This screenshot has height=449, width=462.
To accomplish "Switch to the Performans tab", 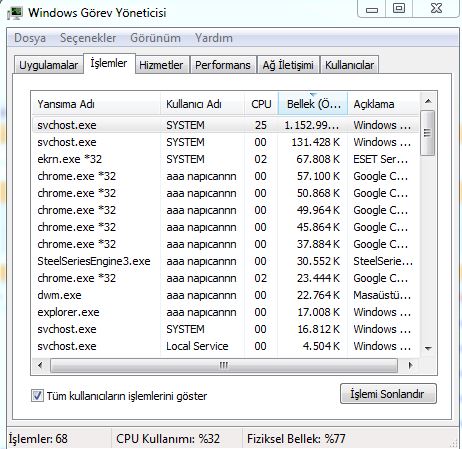I will click(223, 65).
